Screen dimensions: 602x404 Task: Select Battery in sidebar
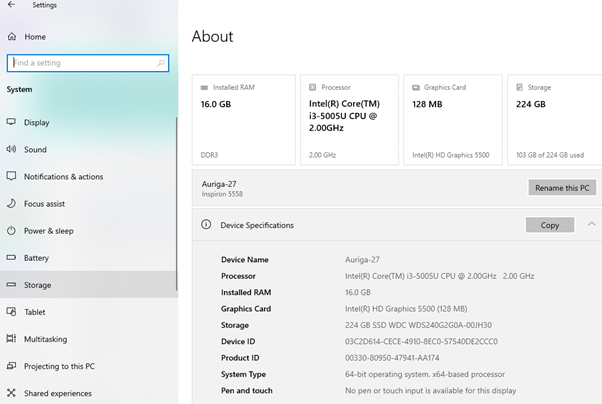(89, 258)
